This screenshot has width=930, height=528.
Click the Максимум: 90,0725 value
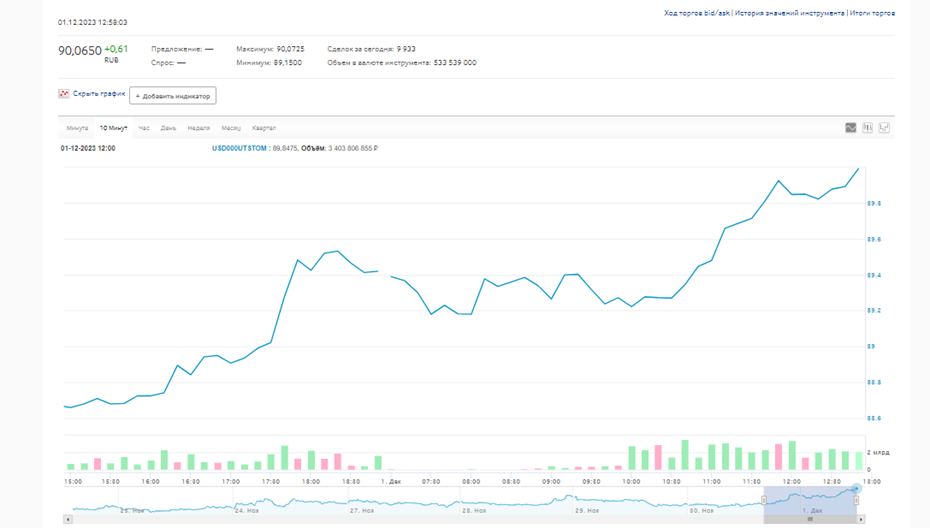(291, 49)
